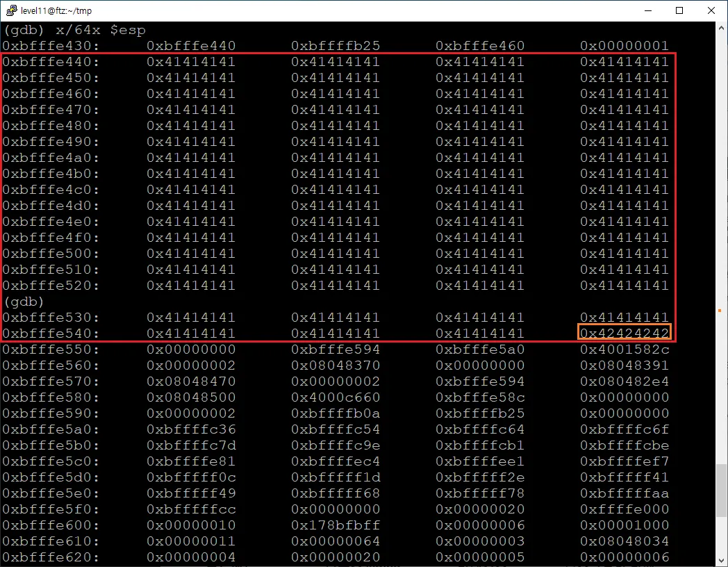This screenshot has width=728, height=567.
Task: Click the address label 0xbfffe470:
Action: 51,110
